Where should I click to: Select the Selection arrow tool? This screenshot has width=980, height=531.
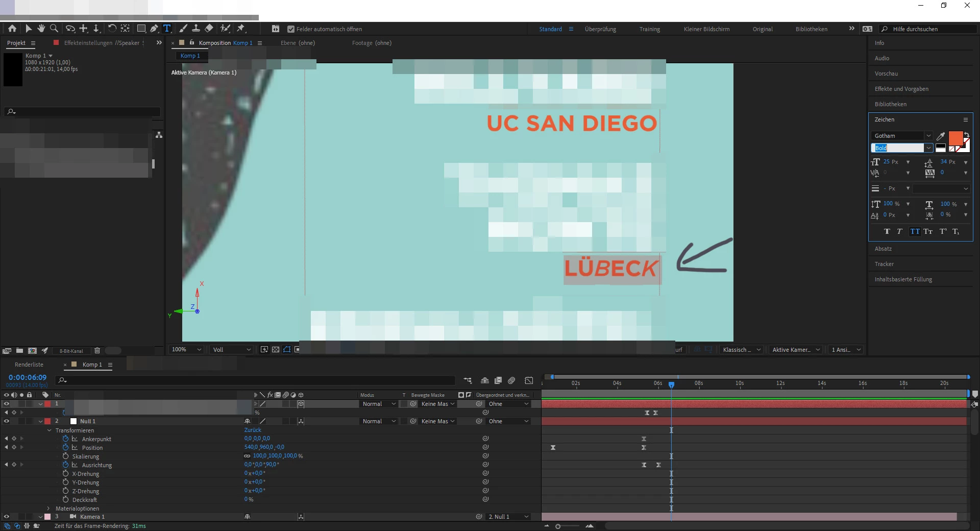click(x=29, y=29)
